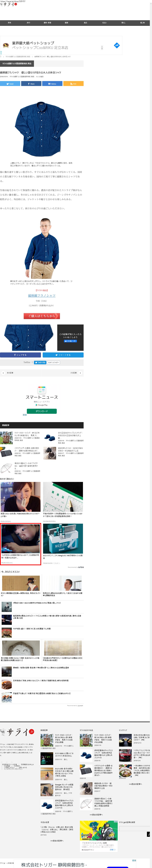Open the TOEIC woman biting a card article image
The width and height of the screenshot is (152, 868).
coord(21,497)
